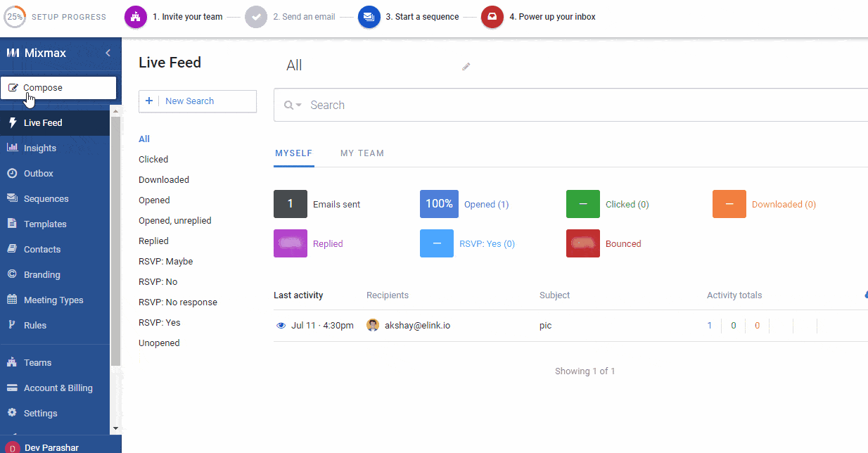
Task: Open Sequences via its stacked envelopes icon
Action: click(x=12, y=198)
